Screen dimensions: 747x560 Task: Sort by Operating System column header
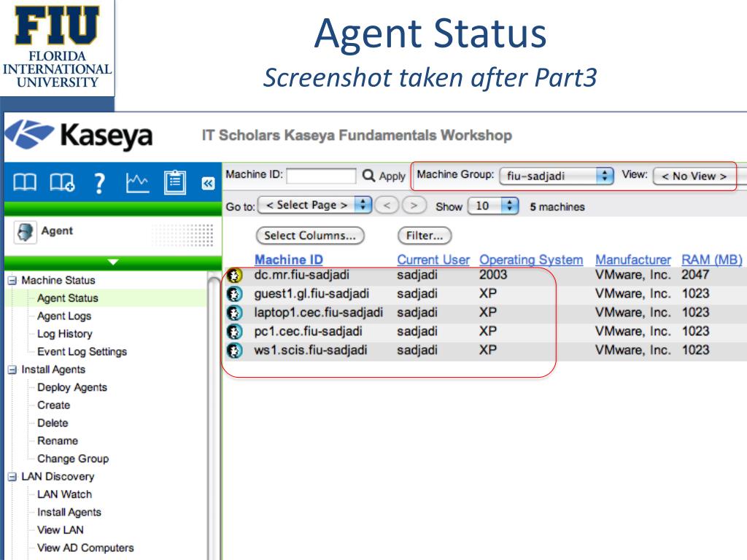point(531,260)
